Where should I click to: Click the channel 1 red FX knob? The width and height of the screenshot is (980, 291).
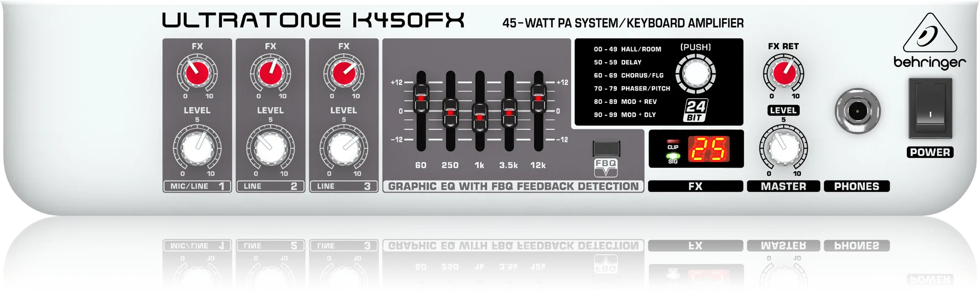pyautogui.click(x=197, y=74)
